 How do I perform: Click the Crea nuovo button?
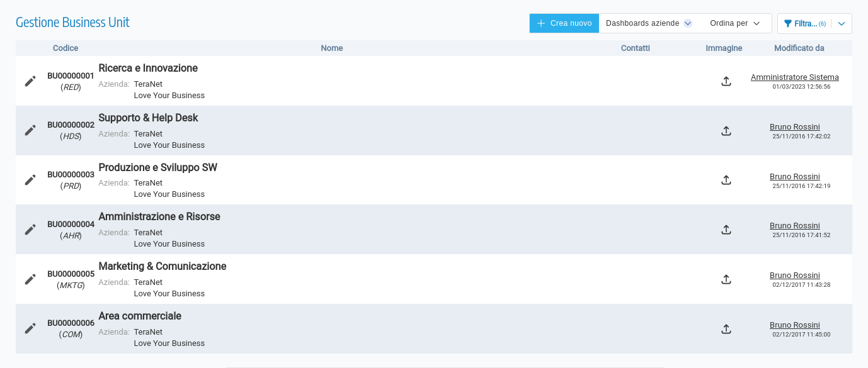[564, 23]
